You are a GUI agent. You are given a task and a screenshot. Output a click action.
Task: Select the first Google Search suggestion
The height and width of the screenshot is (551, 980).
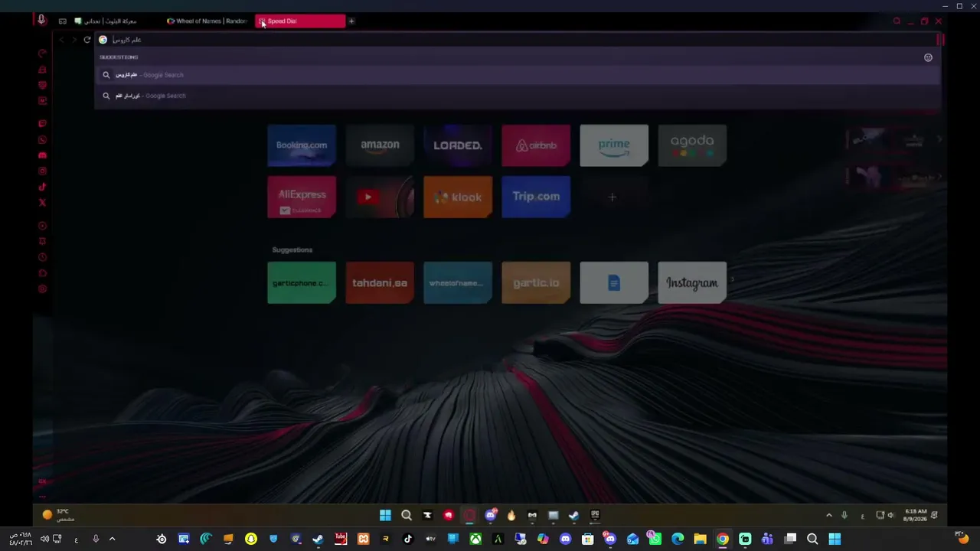coord(518,75)
